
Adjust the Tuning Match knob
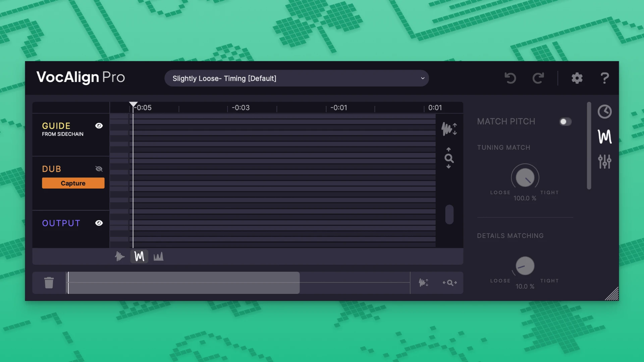coord(525,178)
